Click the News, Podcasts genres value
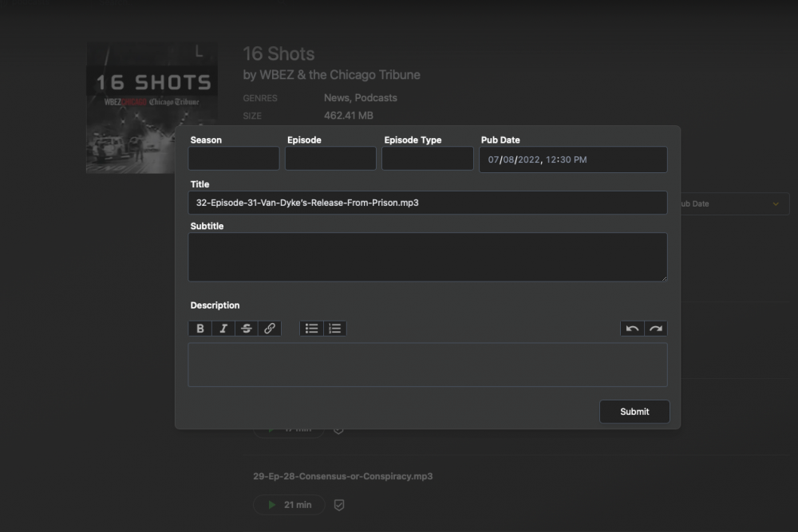 (361, 97)
